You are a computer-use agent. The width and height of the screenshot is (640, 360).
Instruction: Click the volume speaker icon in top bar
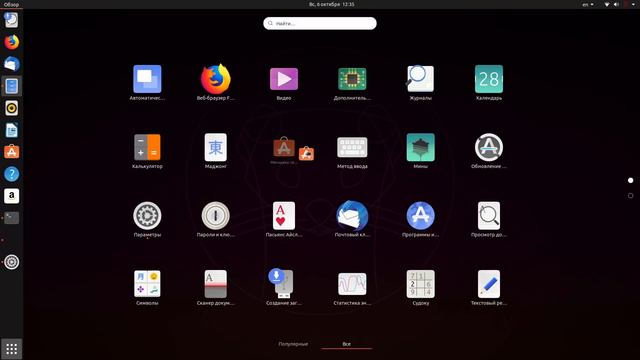[x=616, y=4]
